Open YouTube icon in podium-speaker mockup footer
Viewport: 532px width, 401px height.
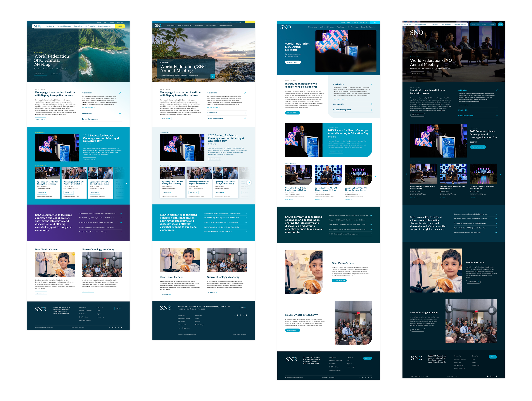tap(363, 377)
